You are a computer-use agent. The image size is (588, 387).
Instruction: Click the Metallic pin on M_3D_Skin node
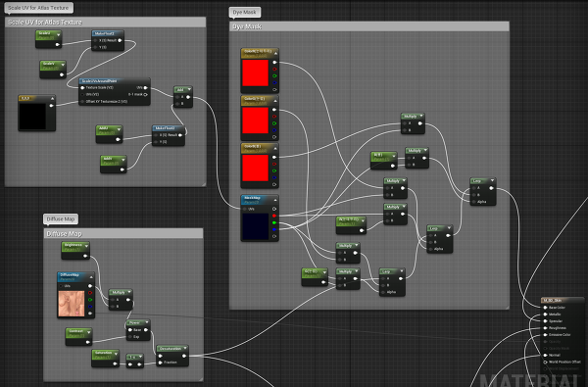(545, 314)
